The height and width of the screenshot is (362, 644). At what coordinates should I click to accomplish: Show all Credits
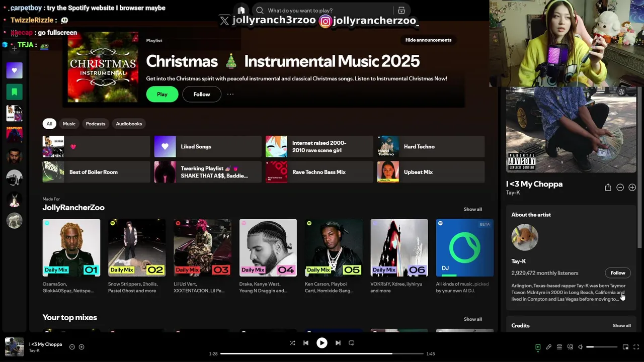[x=621, y=326]
